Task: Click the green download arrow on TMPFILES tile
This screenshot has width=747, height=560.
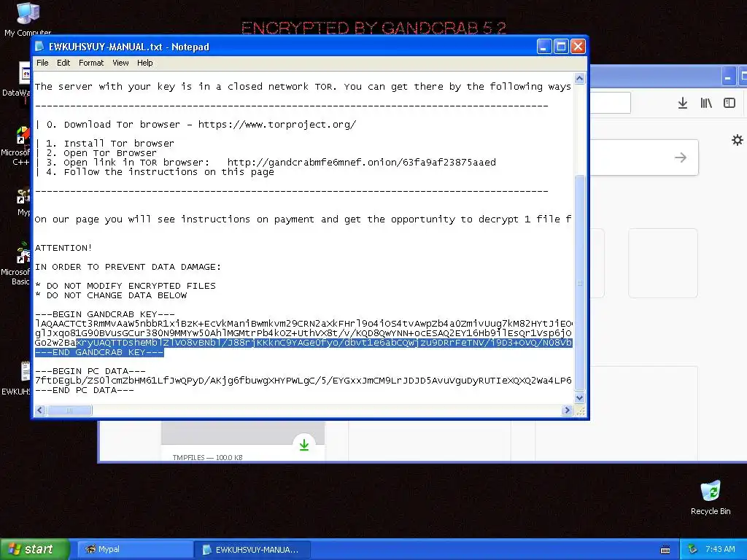Action: click(304, 445)
